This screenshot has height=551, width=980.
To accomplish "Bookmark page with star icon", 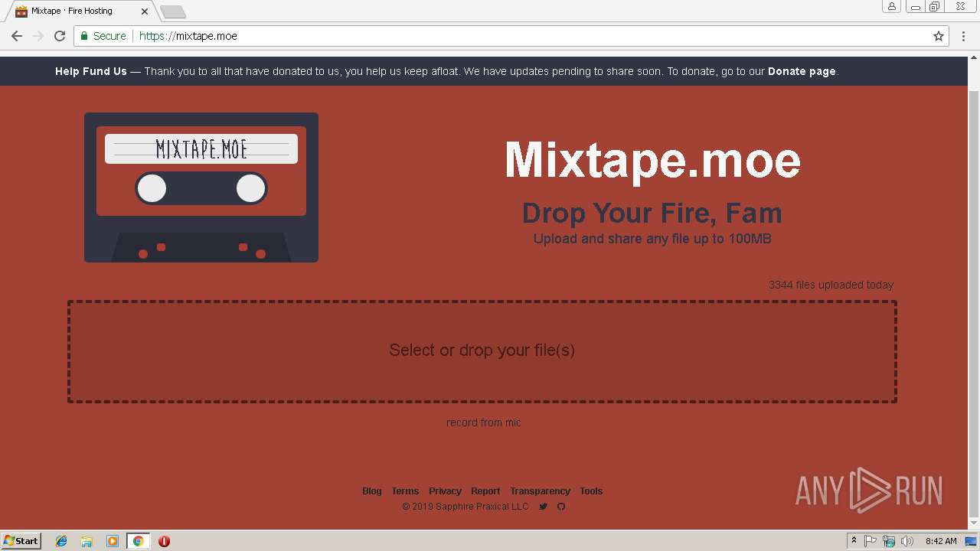I will (x=939, y=36).
